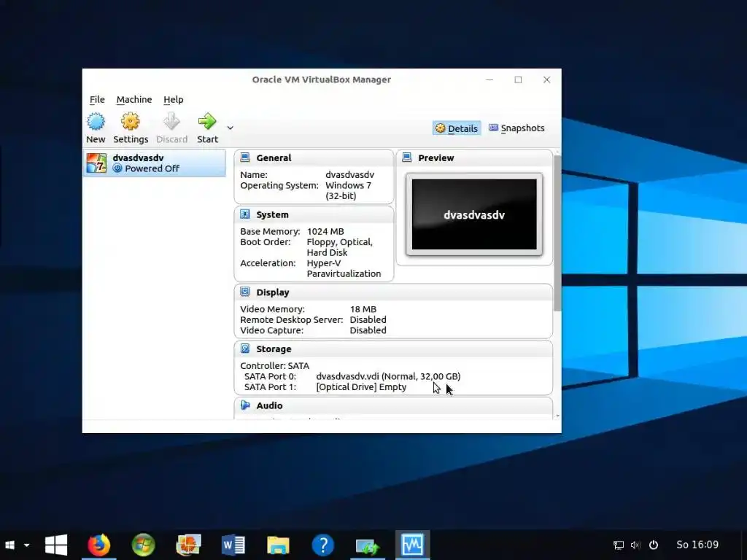Expand the taskbar dropdown arrow beside start
The height and width of the screenshot is (560, 747).
[x=27, y=545]
